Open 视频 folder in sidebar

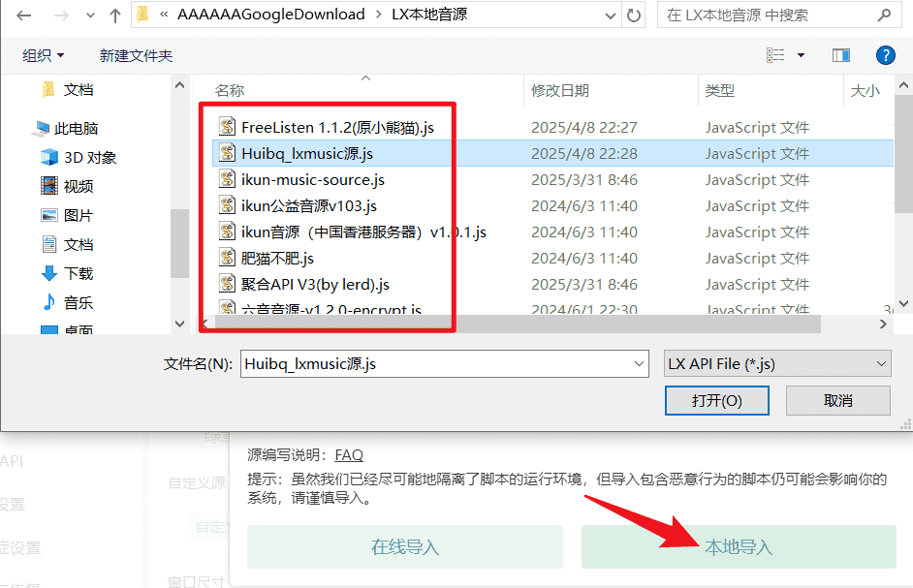pos(79,186)
